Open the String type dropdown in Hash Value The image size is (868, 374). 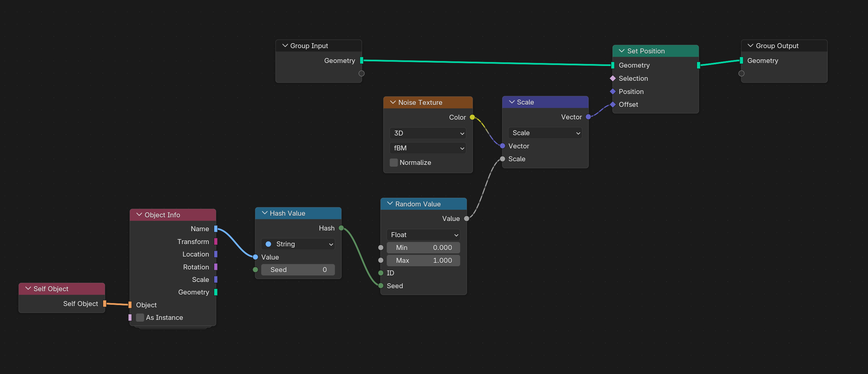click(298, 244)
